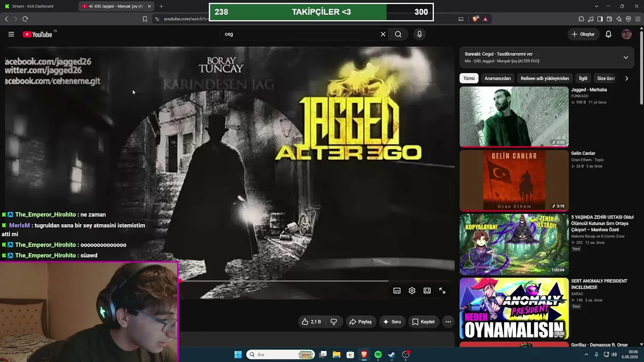
Task: Bookmark this page in the address bar
Action: (x=145, y=19)
